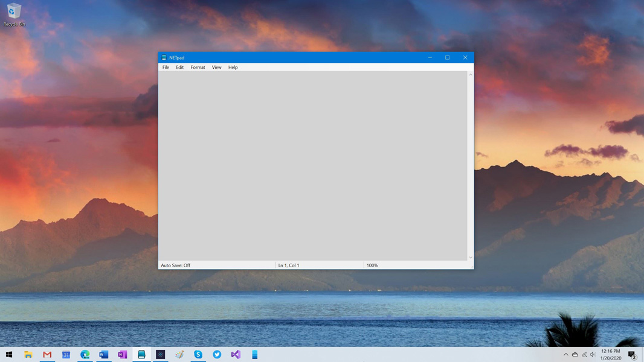
Task: Open the volume control in system tray
Action: pos(593,355)
